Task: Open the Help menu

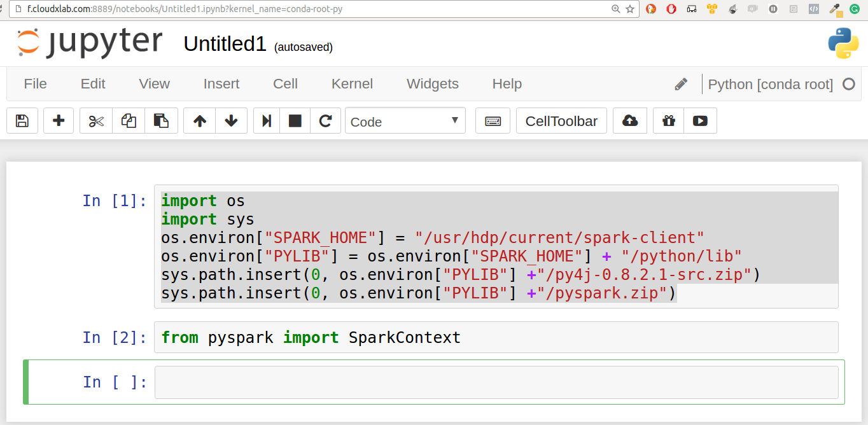Action: click(x=507, y=84)
